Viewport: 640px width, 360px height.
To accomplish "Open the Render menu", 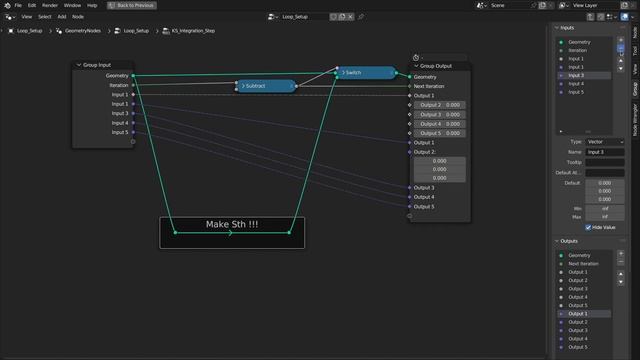I will pos(50,5).
